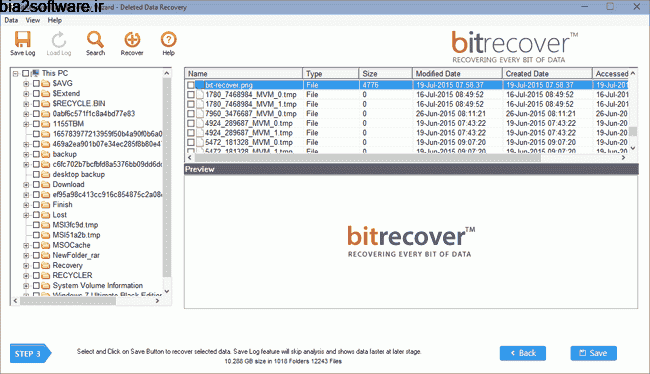650x374 pixels.
Task: Expand the MSOCache folder node
Action: pos(26,245)
